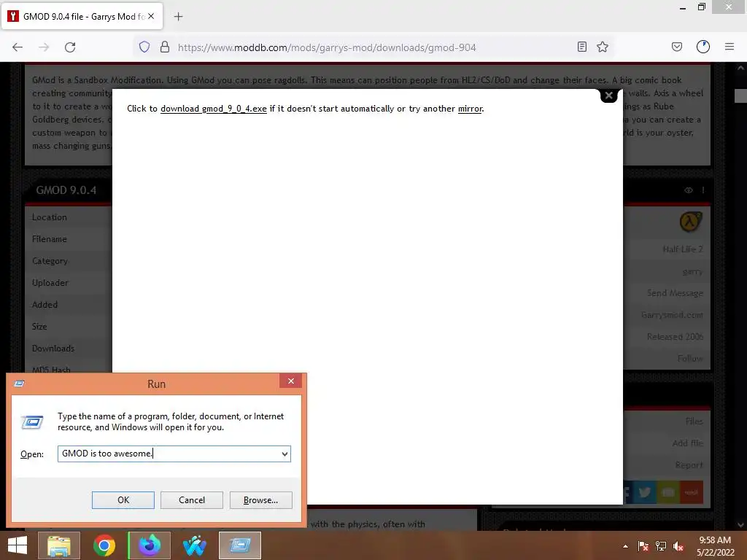Open the tracking protection shield icon
747x560 pixels.
tap(144, 47)
